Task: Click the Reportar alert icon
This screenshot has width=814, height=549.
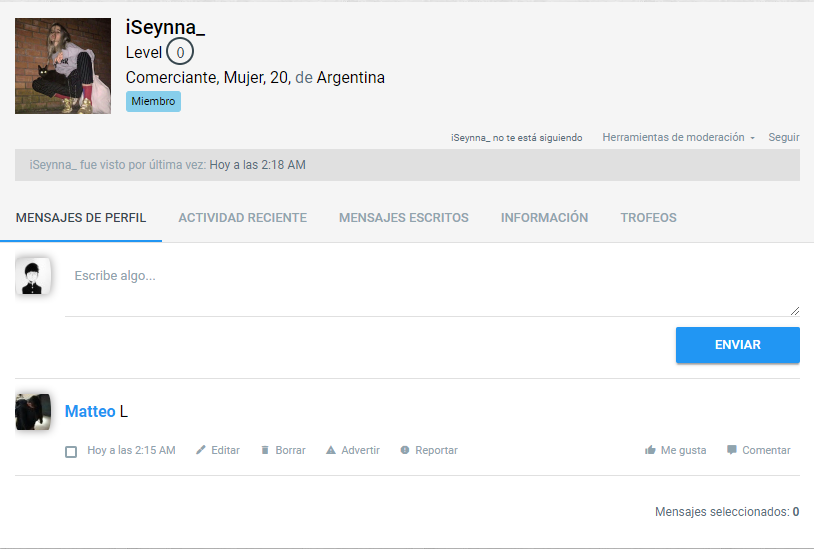Action: [x=405, y=451]
